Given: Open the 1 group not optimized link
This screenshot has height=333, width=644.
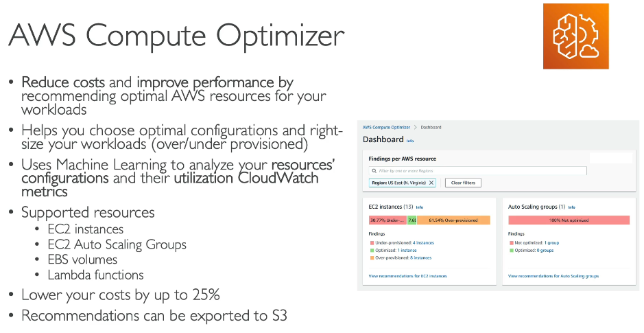Looking at the screenshot, I should pyautogui.click(x=551, y=243).
